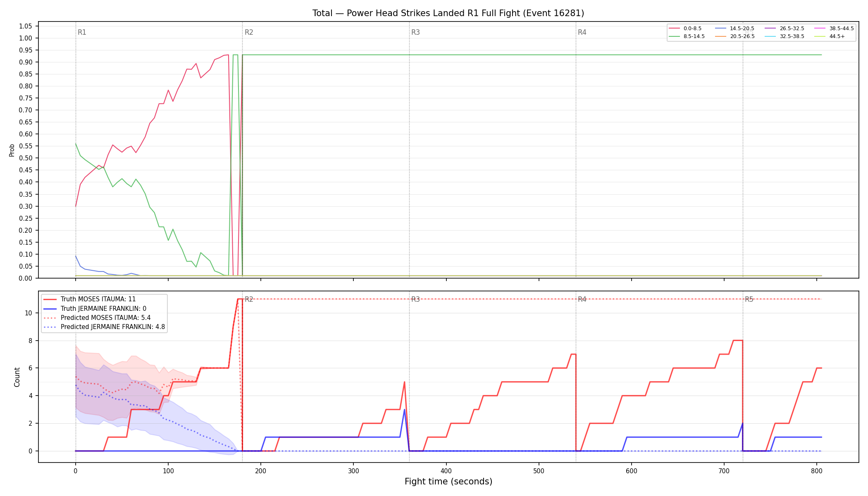The width and height of the screenshot is (868, 496).
Task: Select the 38.5-44.5 legend label
Action: pos(842,29)
